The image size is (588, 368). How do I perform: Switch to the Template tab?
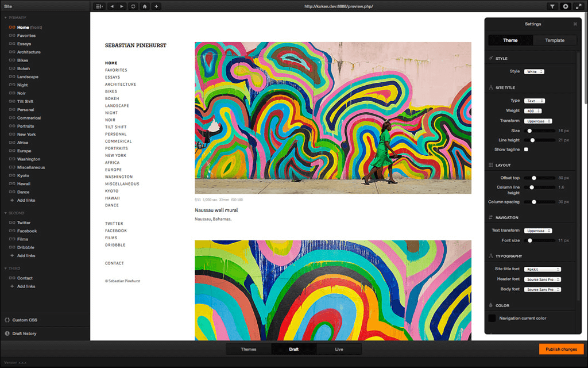(555, 40)
